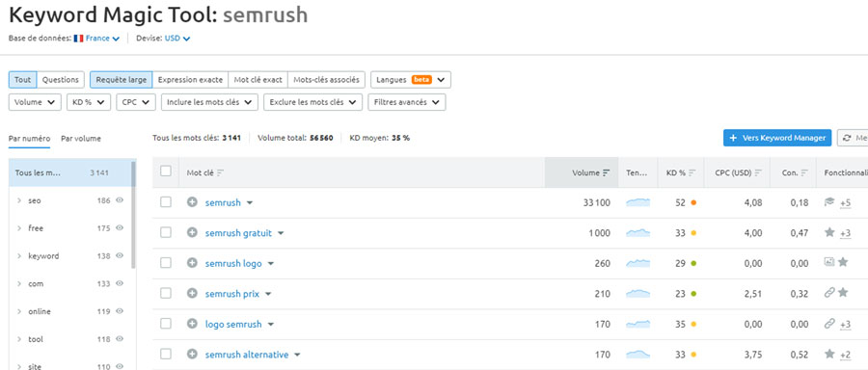Toggle eye icon for seo group
This screenshot has width=868, height=370.
(x=119, y=200)
